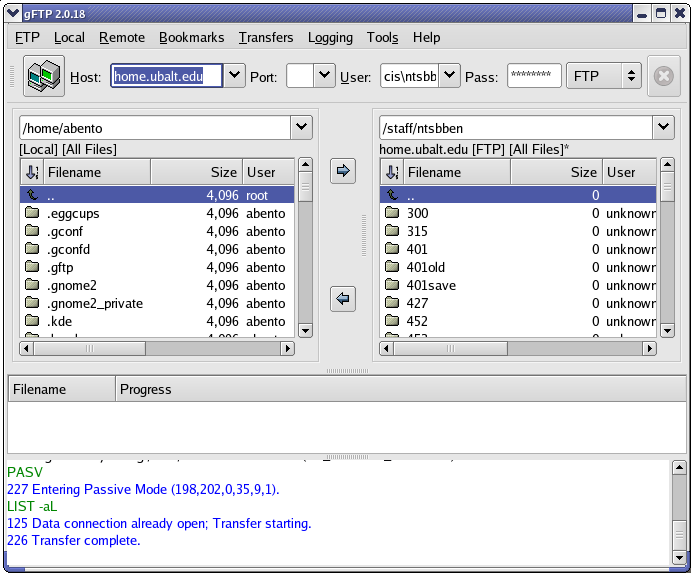The width and height of the screenshot is (691, 573).
Task: Upload with the right arrow button
Action: tap(343, 171)
